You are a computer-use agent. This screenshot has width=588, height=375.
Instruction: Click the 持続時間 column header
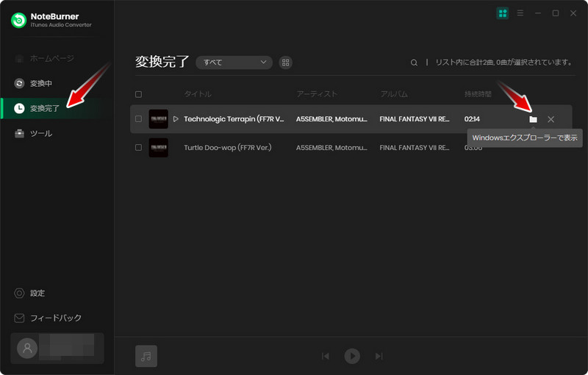(478, 94)
